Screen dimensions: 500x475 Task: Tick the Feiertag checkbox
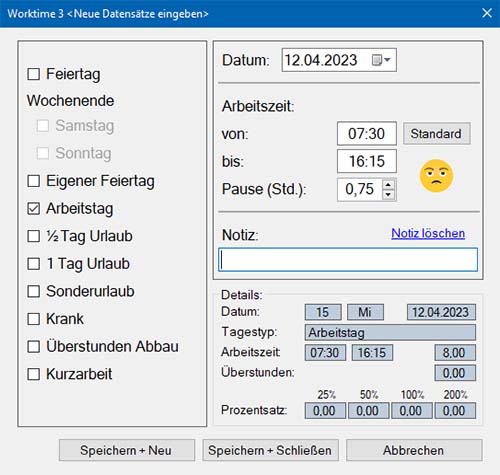point(33,74)
